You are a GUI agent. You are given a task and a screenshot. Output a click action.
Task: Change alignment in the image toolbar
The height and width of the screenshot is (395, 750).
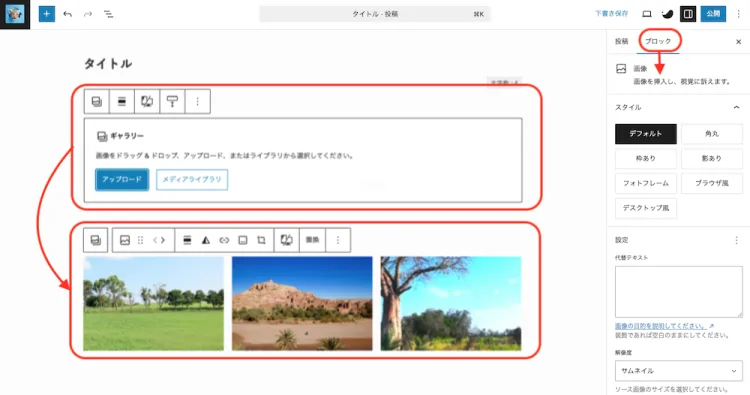(188, 240)
